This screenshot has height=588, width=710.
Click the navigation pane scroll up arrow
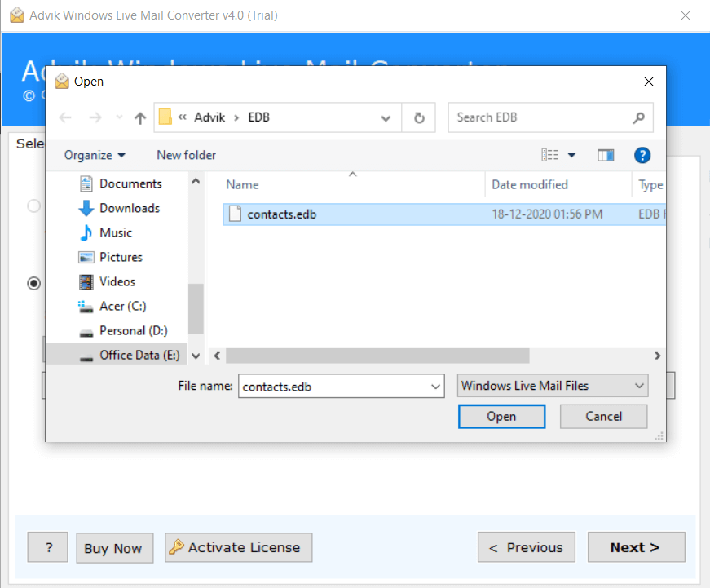(x=196, y=181)
